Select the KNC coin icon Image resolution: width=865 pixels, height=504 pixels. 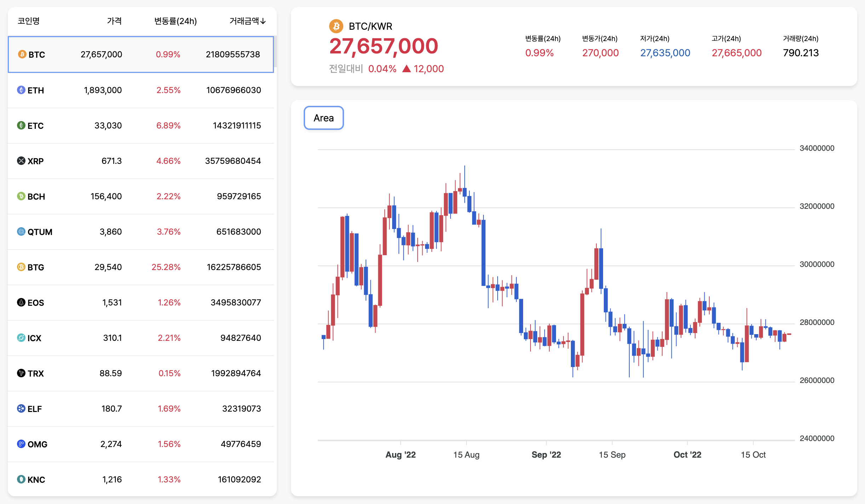tap(22, 480)
